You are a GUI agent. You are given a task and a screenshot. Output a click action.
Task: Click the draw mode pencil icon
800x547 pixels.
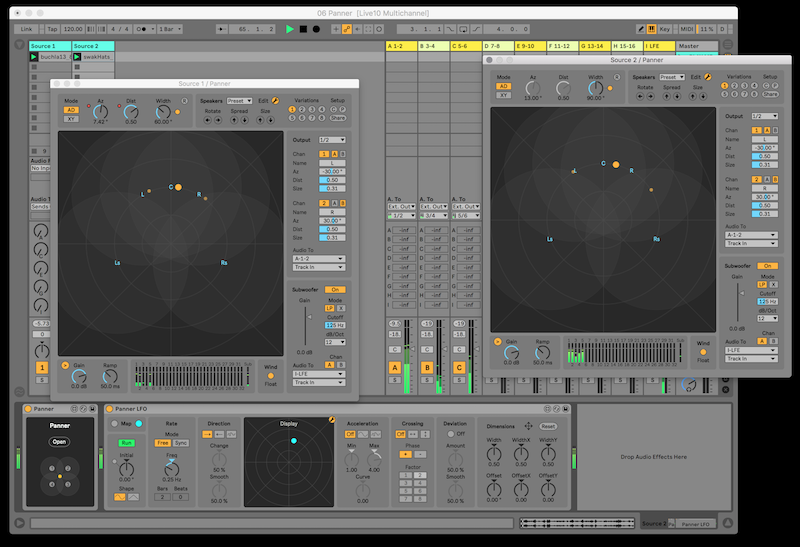(x=641, y=29)
